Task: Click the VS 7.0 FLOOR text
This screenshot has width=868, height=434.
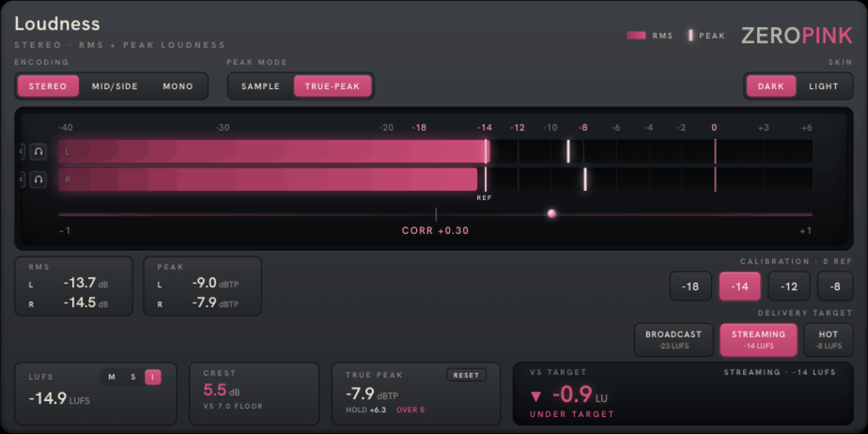Action: pyautogui.click(x=232, y=406)
